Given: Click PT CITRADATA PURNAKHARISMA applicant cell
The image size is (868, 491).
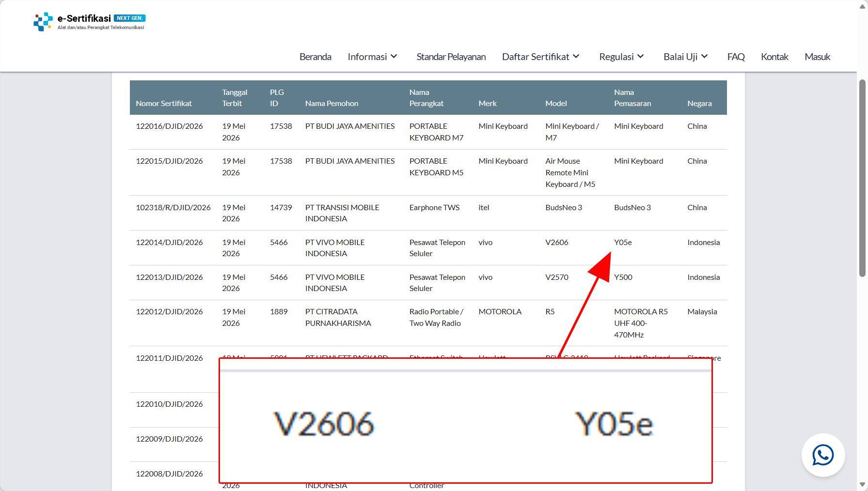Looking at the screenshot, I should (338, 317).
